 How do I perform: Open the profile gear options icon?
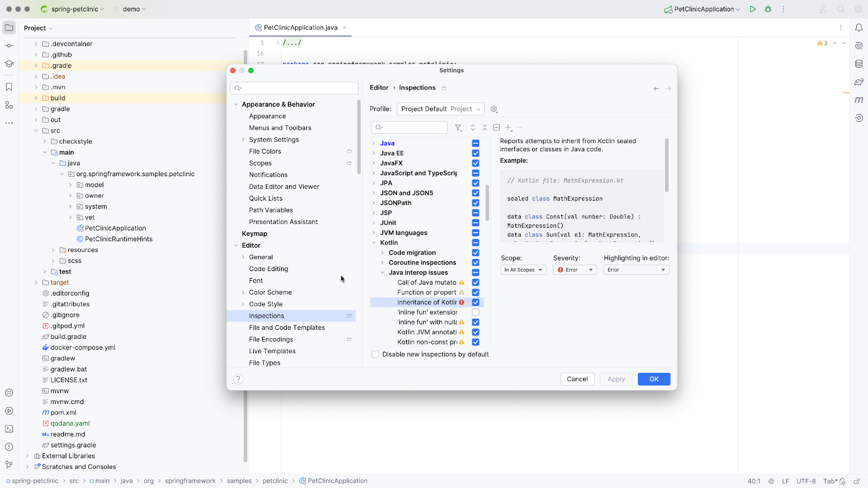pos(494,109)
